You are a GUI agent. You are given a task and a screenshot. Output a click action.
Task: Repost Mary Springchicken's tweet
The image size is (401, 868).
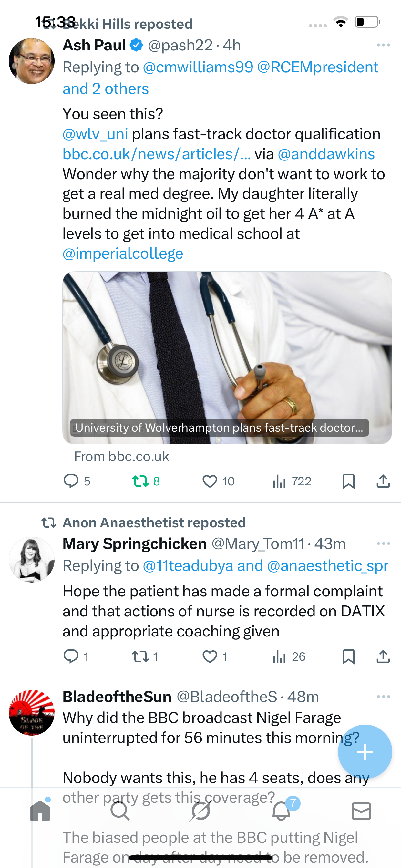pos(140,656)
